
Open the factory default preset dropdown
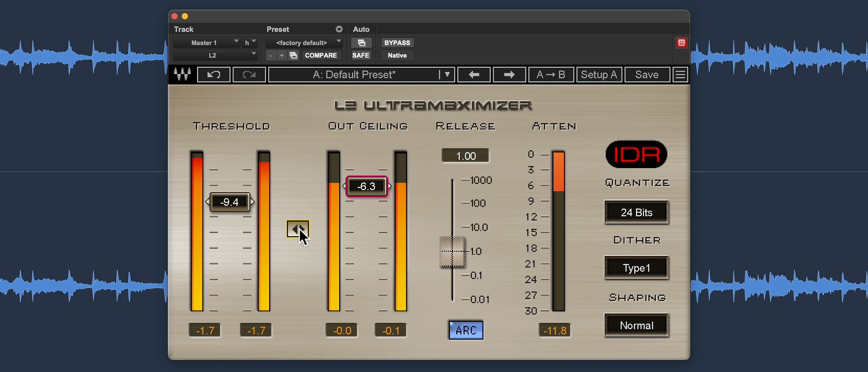(x=304, y=43)
